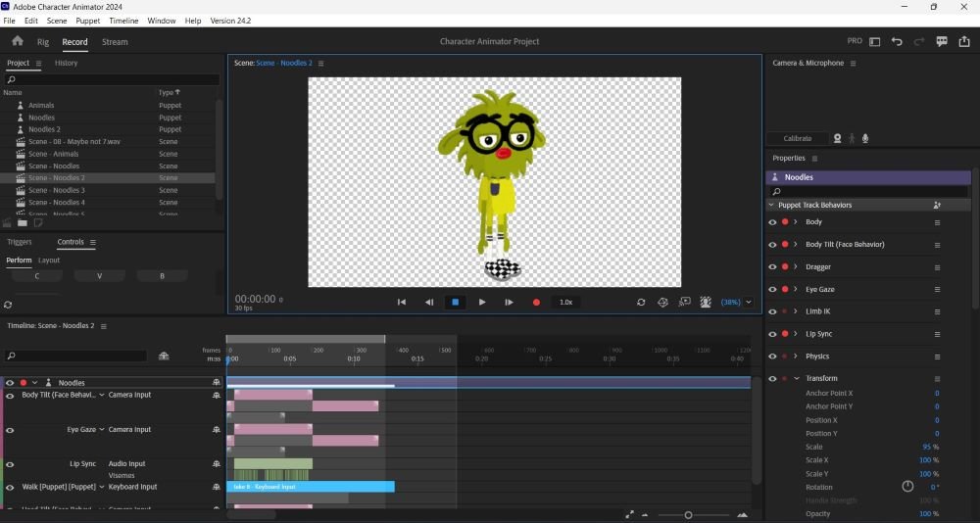Image resolution: width=980 pixels, height=523 pixels.
Task: Adjust the timeline zoom slider handle
Action: point(688,515)
